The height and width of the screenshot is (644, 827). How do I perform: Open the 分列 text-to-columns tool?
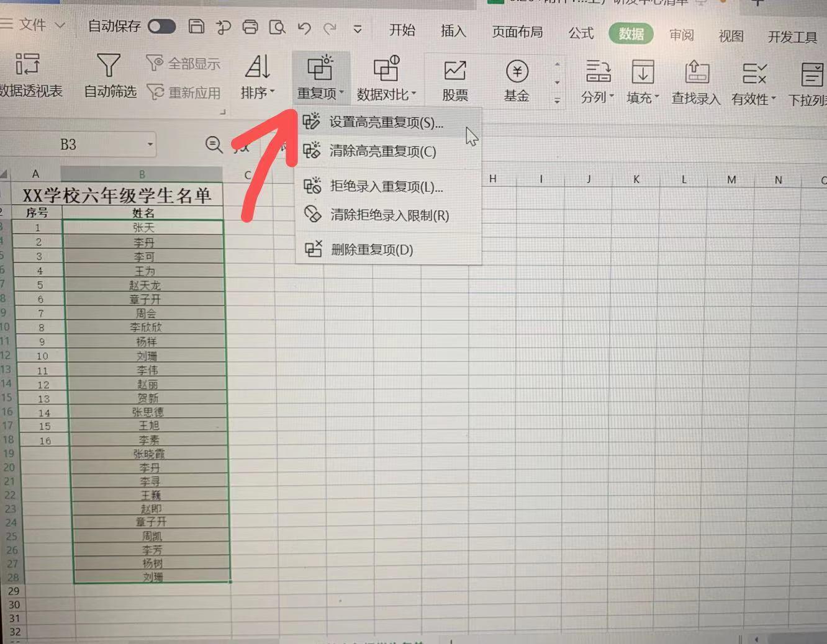click(x=596, y=81)
